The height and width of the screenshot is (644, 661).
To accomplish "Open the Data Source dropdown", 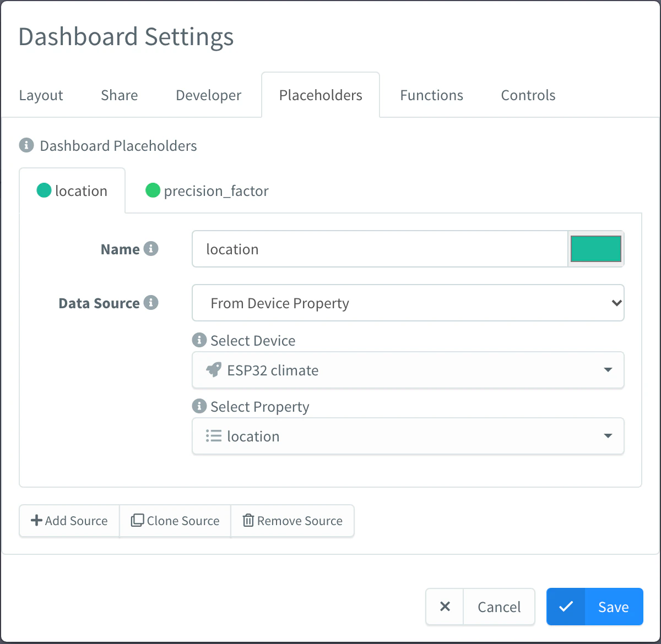I will [x=408, y=303].
